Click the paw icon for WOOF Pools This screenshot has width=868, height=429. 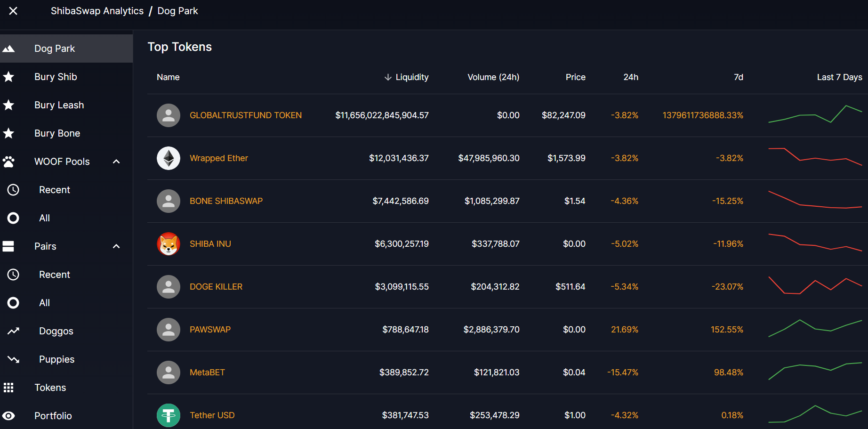[x=8, y=162]
